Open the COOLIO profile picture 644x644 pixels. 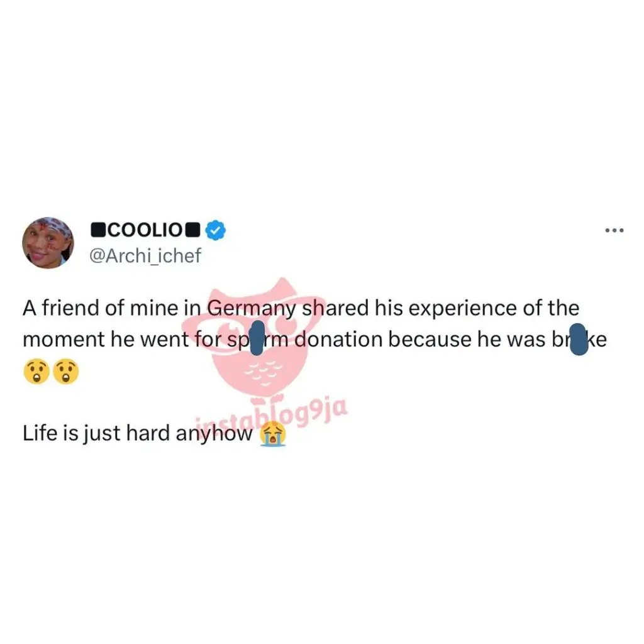tap(48, 243)
